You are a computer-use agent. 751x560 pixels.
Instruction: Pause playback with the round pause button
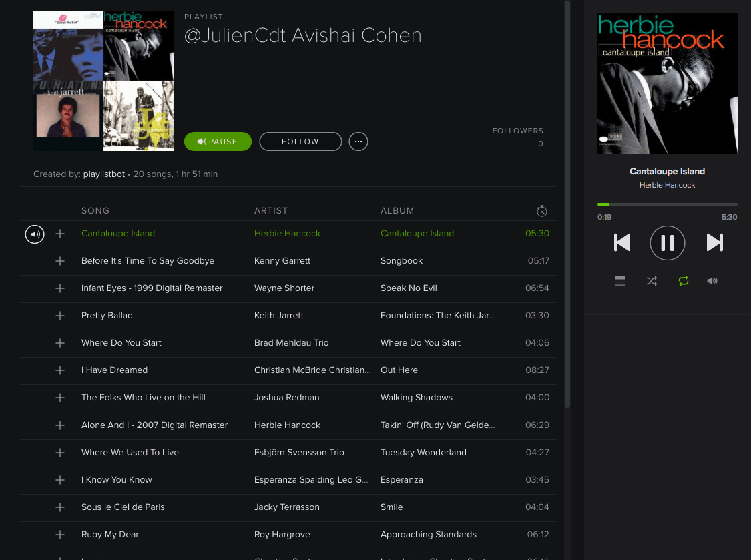point(667,243)
